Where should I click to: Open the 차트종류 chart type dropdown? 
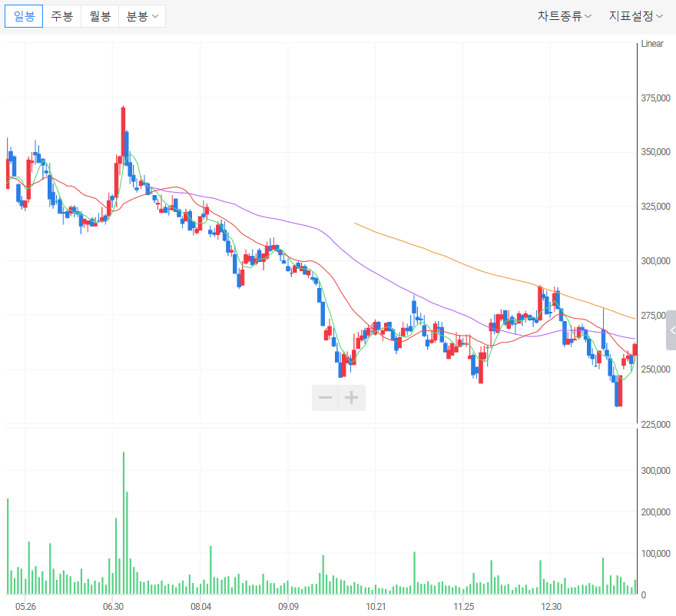(564, 16)
